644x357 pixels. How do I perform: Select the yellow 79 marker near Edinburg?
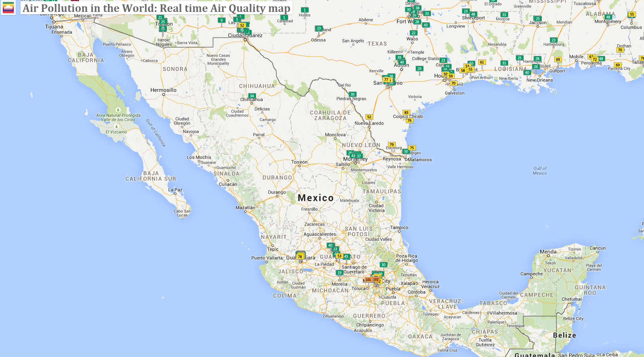pos(391,145)
